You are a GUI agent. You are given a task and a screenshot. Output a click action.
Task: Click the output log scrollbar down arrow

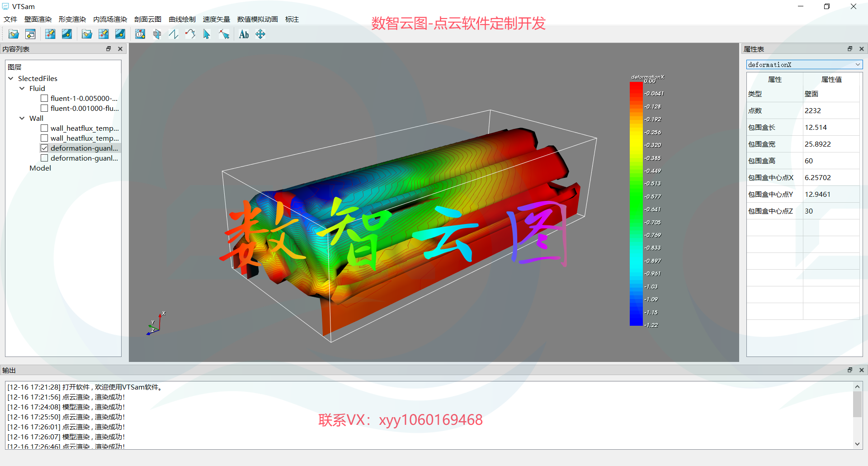tap(857, 444)
